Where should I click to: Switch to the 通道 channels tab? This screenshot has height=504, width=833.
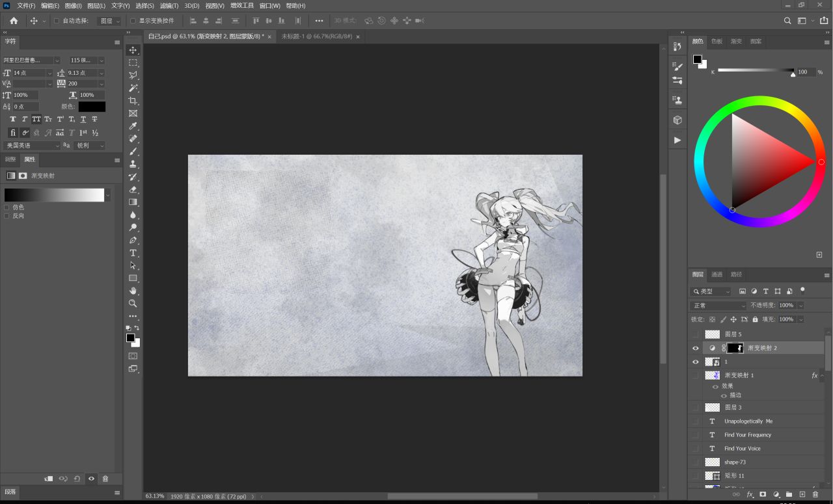coord(717,274)
